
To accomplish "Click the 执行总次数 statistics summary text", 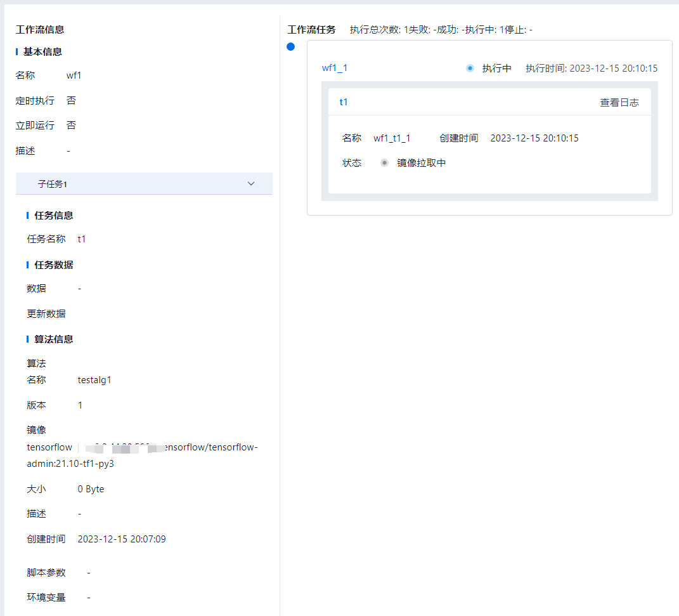I will click(441, 30).
